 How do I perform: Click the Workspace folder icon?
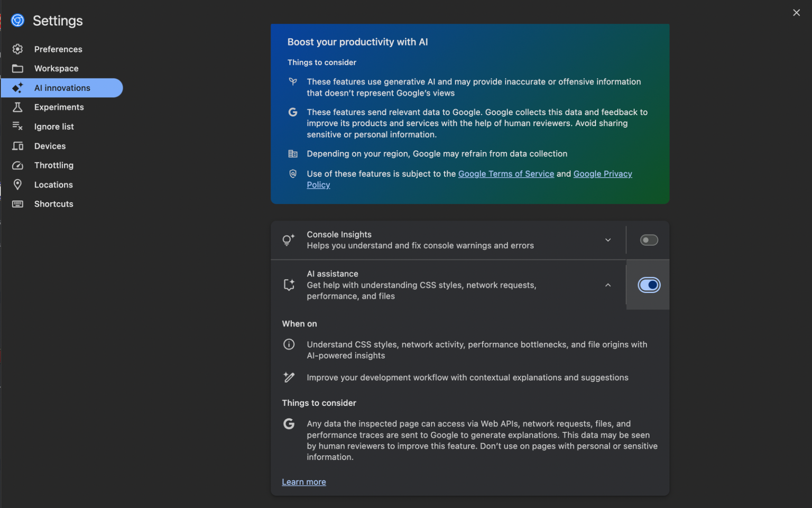click(17, 69)
